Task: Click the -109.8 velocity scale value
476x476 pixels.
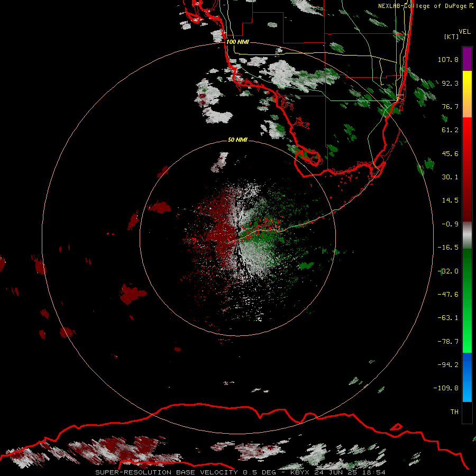Action: [x=446, y=388]
